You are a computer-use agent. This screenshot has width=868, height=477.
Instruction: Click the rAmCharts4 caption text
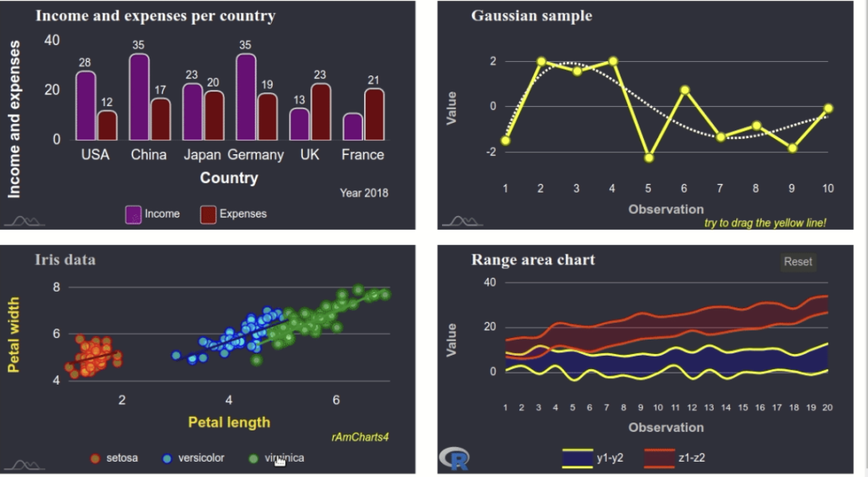360,438
